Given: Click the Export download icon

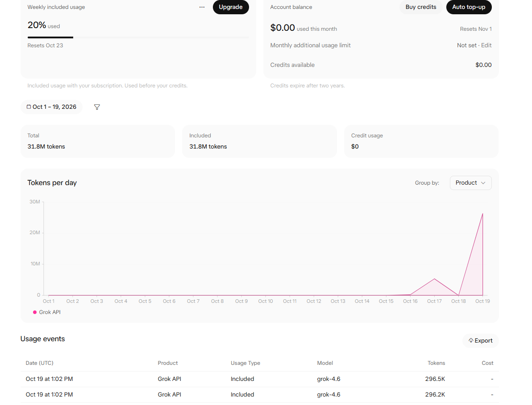Looking at the screenshot, I should click(471, 340).
